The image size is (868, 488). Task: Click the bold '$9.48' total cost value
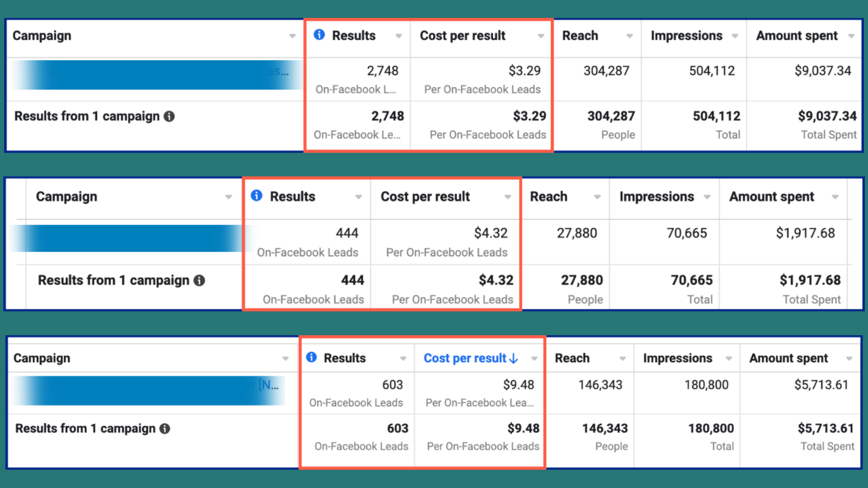(524, 428)
